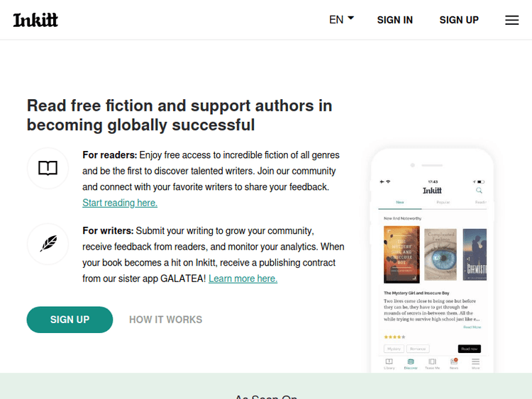Click the feather quill writers icon

click(48, 243)
